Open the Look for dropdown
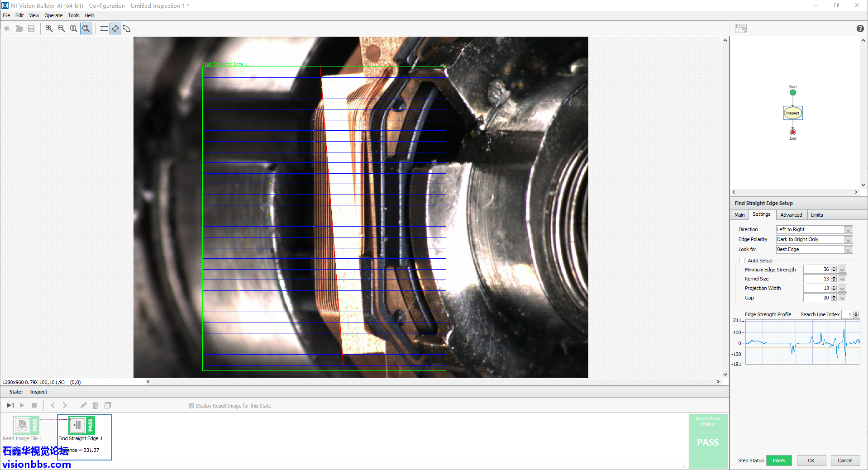The width and height of the screenshot is (868, 470). click(848, 250)
